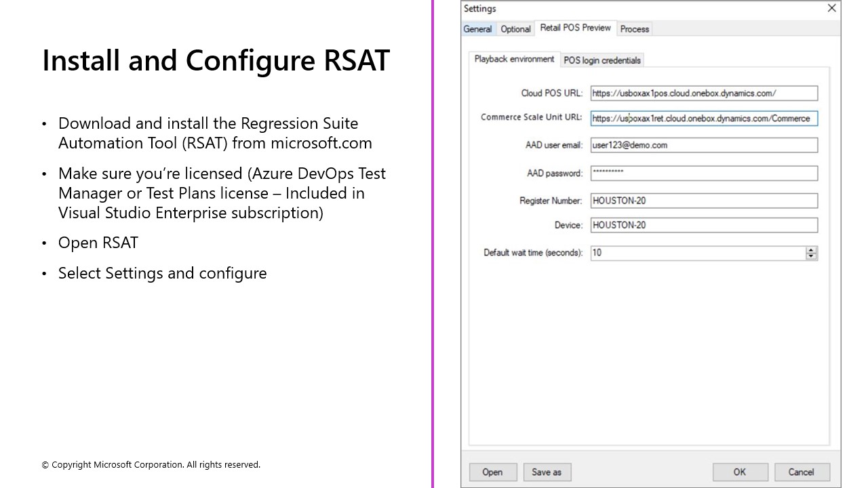Click the AAD user email input box
Screen dimensions: 868x488
(x=704, y=145)
